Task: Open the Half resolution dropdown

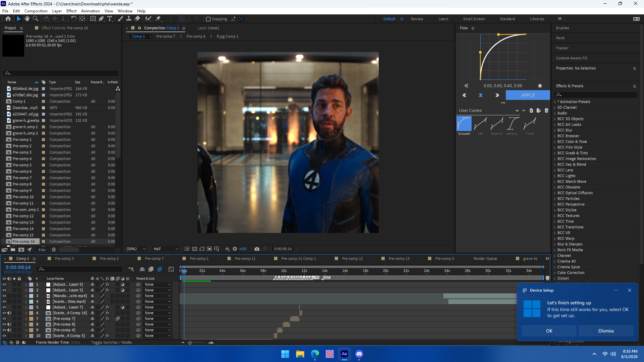Action: point(166,249)
